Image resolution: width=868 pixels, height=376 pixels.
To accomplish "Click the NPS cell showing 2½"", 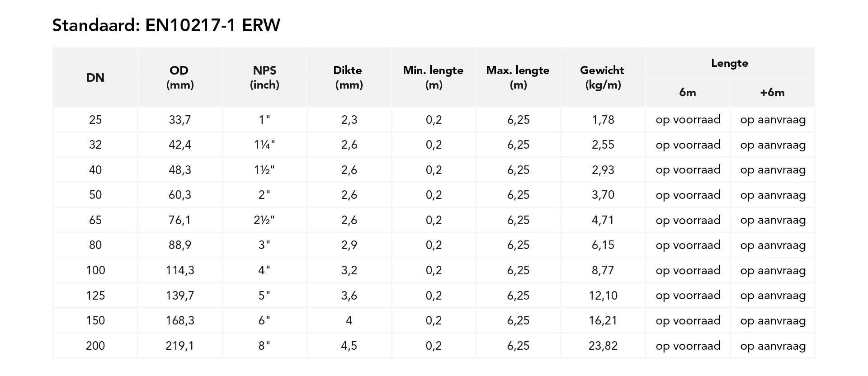I will (264, 220).
